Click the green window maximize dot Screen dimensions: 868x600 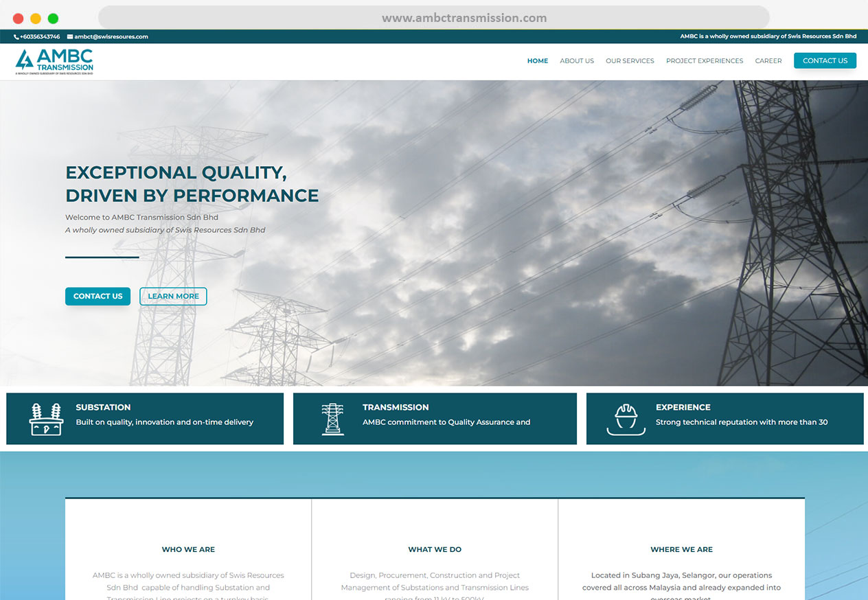[x=53, y=19]
